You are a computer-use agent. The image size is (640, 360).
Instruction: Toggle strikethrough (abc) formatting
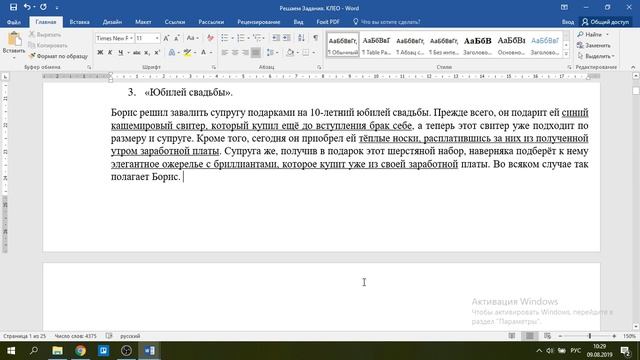click(x=137, y=52)
